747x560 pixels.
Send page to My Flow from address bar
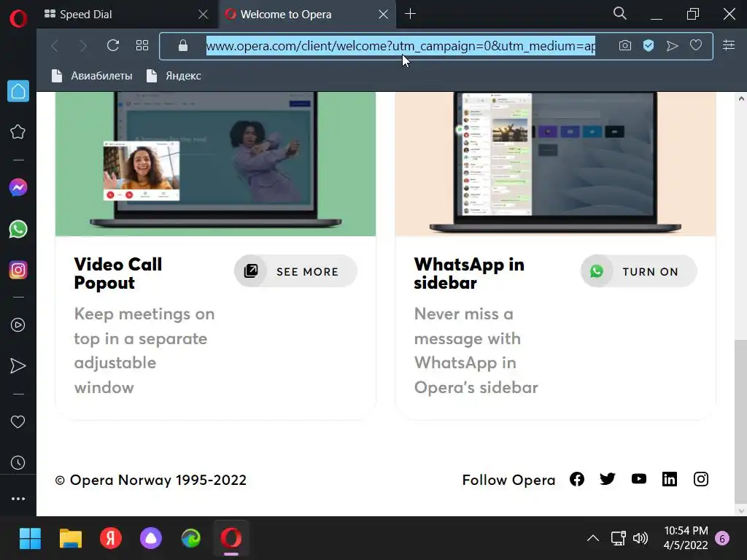[672, 46]
